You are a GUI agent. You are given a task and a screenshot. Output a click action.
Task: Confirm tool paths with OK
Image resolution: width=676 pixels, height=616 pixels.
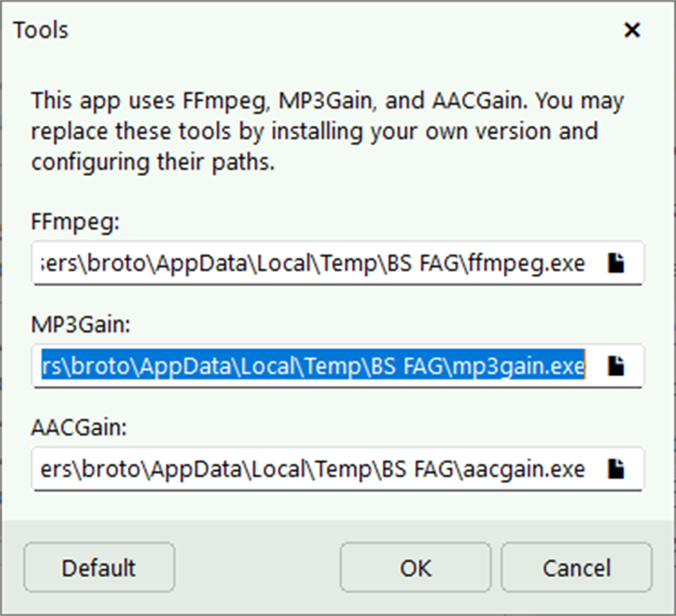coord(415,567)
